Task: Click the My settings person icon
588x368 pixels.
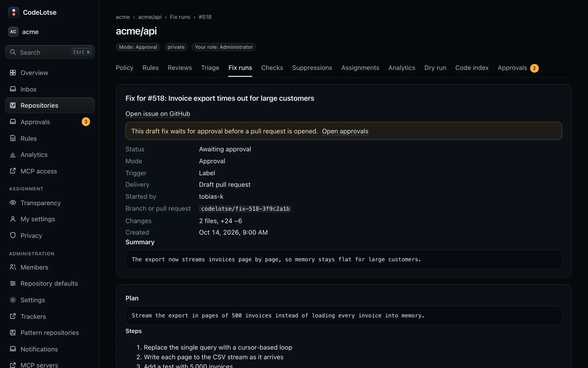Action: point(13,219)
